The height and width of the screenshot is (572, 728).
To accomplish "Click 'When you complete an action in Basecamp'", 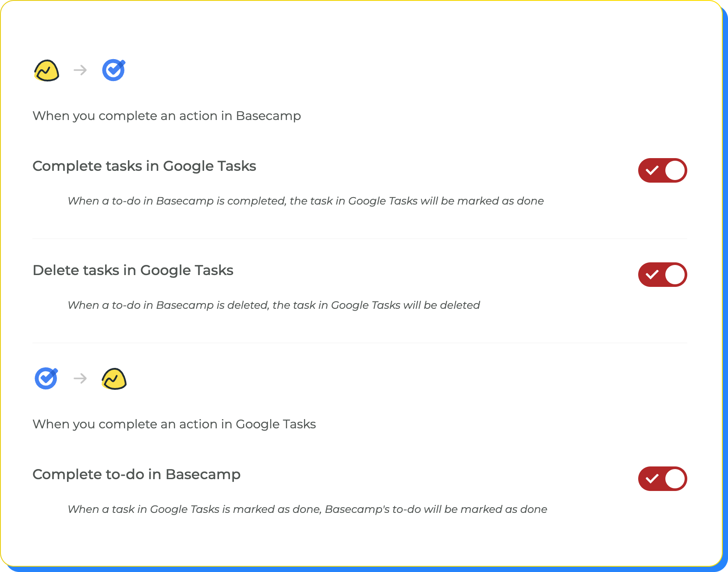I will pos(166,116).
